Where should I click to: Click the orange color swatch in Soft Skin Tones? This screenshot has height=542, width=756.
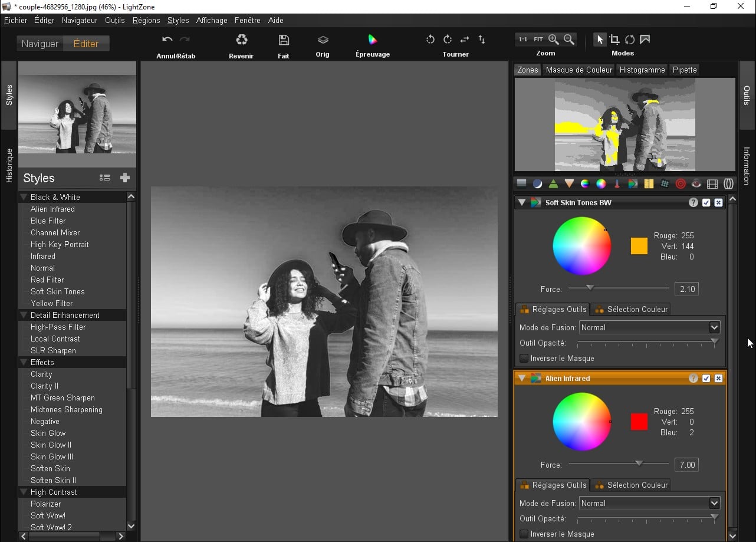[x=639, y=246]
